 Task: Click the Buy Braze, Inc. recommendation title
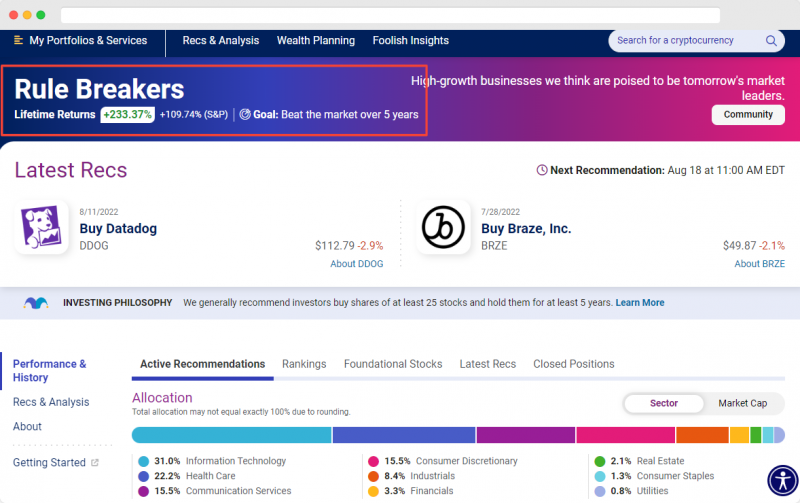point(526,229)
